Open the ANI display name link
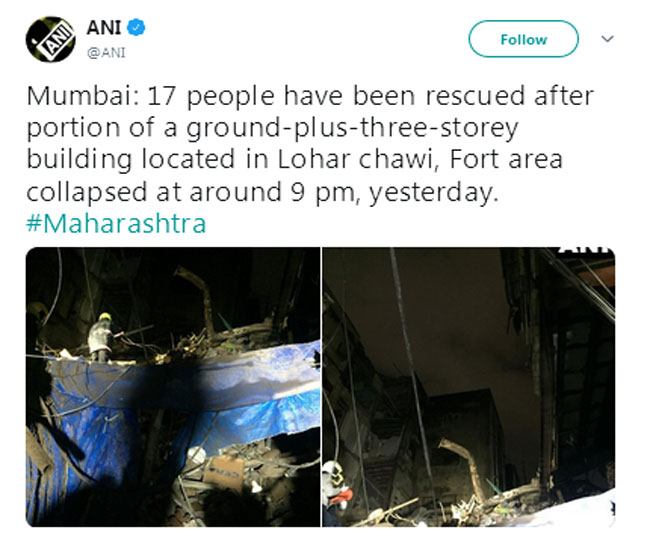The height and width of the screenshot is (540, 650). (104, 28)
